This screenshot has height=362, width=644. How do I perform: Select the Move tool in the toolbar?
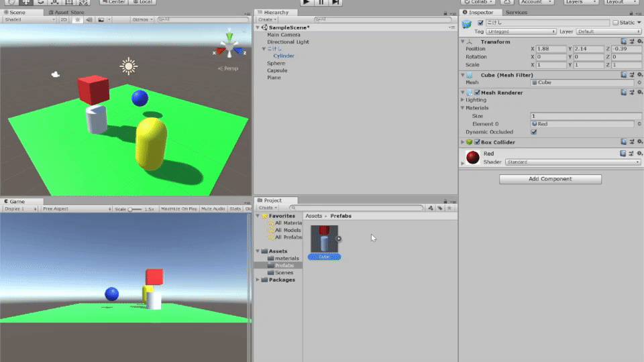[x=25, y=2]
